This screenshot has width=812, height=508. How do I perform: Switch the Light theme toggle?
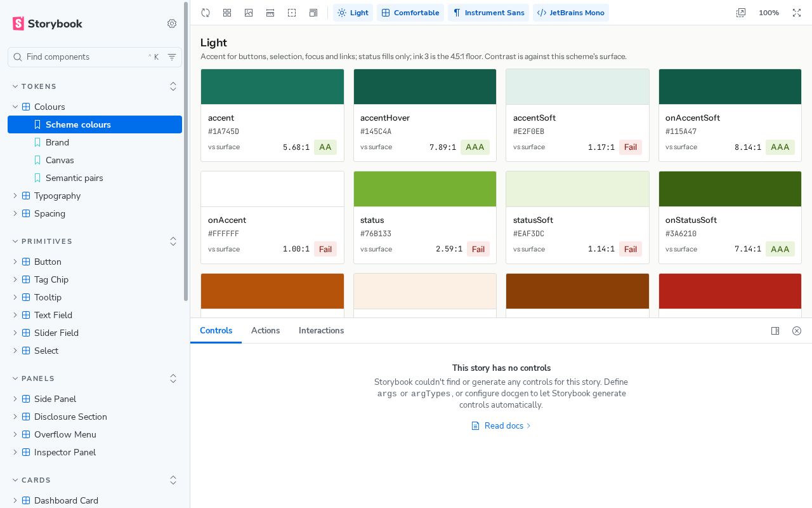(x=353, y=13)
